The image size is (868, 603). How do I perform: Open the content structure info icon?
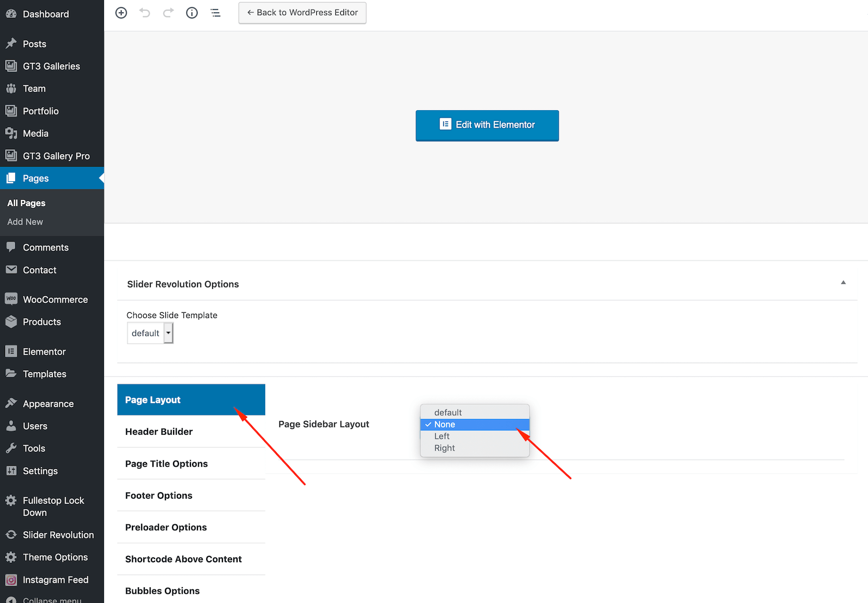click(x=192, y=12)
